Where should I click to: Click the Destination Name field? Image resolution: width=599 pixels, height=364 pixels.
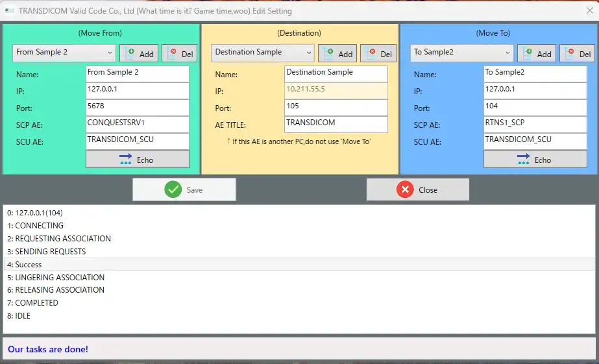[336, 74]
